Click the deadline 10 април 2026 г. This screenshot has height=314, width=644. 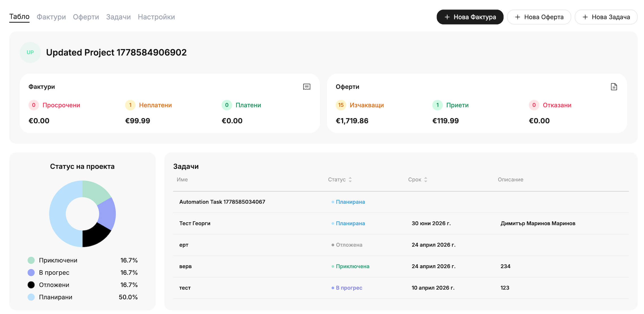(x=433, y=288)
